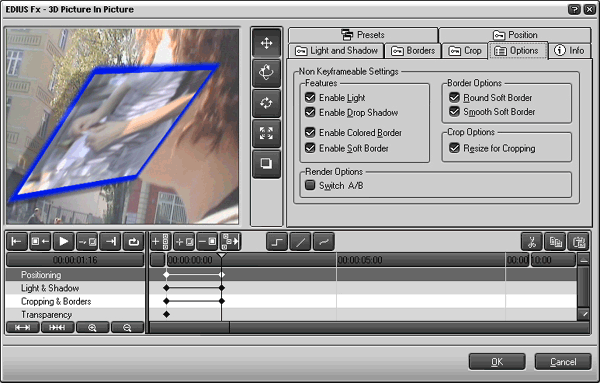The image size is (600, 383).
Task: Disable Resize for Cropping
Action: pyautogui.click(x=454, y=148)
